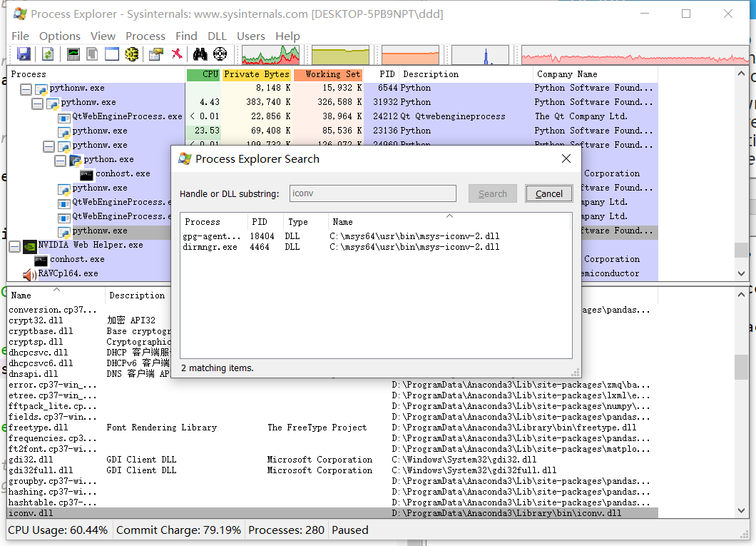Open Properties using the toolbar properties icon
The image size is (756, 546).
[155, 54]
